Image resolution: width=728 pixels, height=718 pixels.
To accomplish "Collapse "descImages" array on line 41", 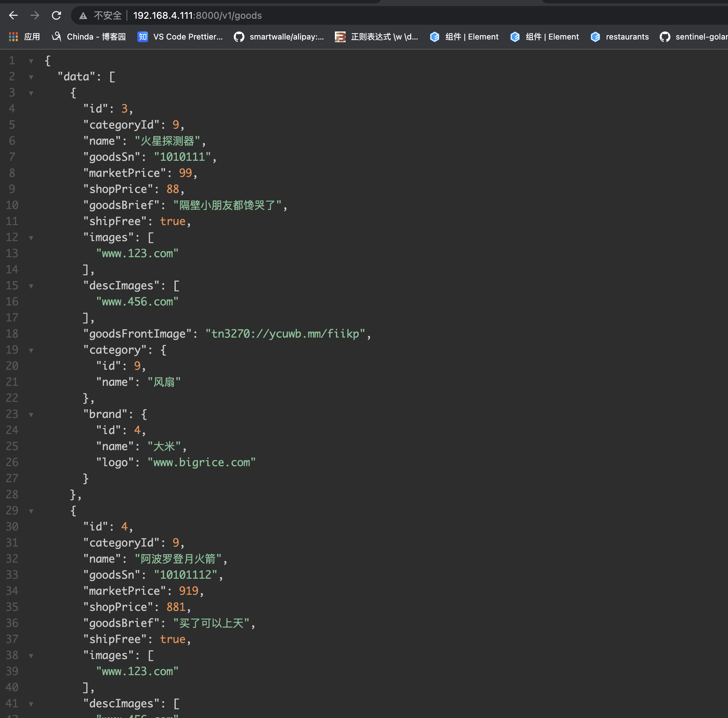I will 31,704.
